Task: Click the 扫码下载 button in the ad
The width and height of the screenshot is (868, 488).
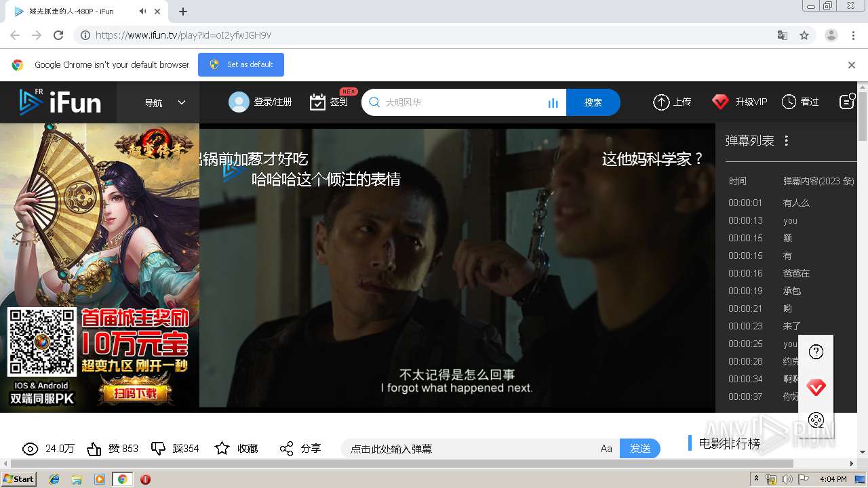Action: coord(134,393)
